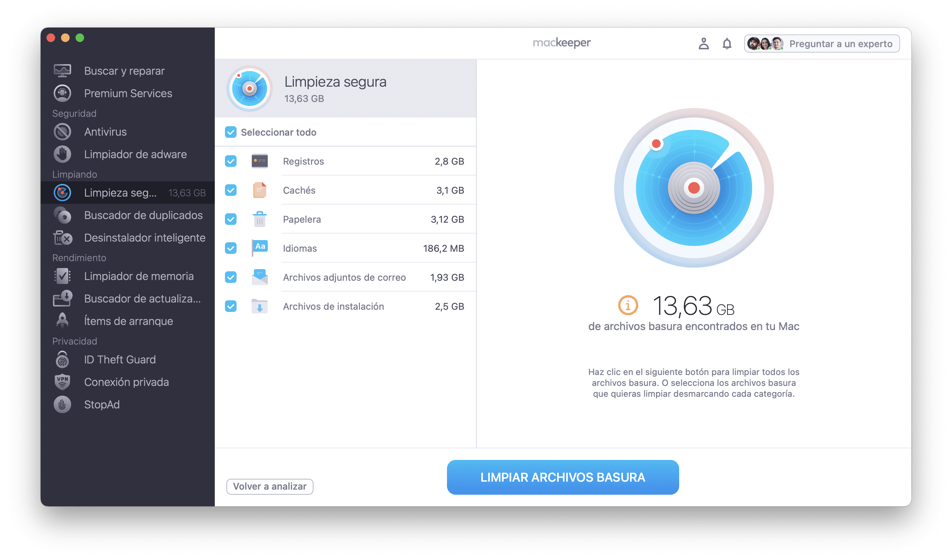Image resolution: width=952 pixels, height=560 pixels.
Task: Open Desinstalador inteligente
Action: point(128,238)
